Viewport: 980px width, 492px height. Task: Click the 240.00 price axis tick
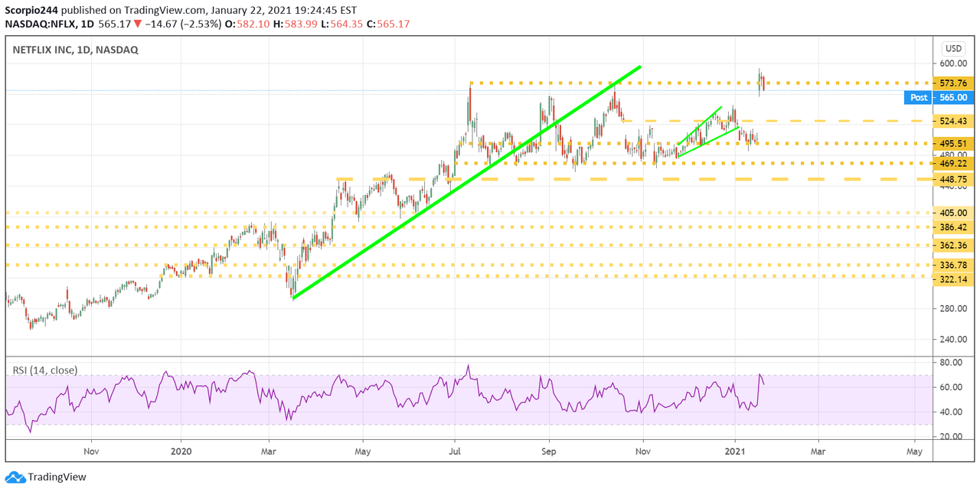(952, 339)
